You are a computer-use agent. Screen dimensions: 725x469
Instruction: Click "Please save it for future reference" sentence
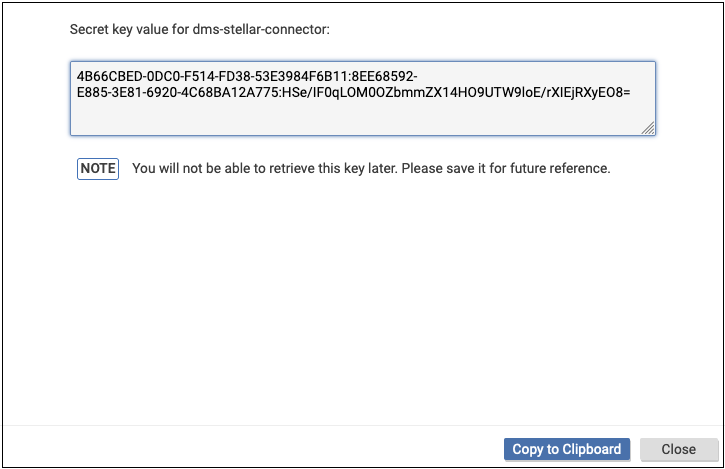pos(498,168)
